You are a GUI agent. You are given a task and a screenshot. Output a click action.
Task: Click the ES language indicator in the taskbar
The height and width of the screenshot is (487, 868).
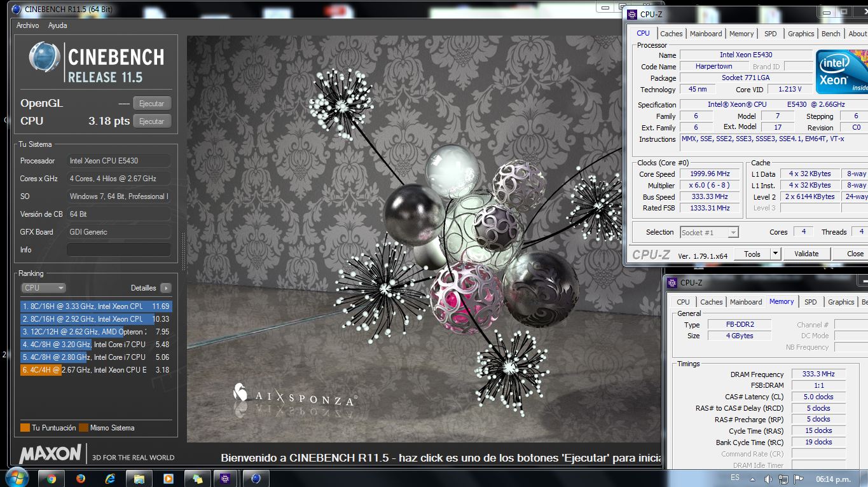[x=735, y=477]
